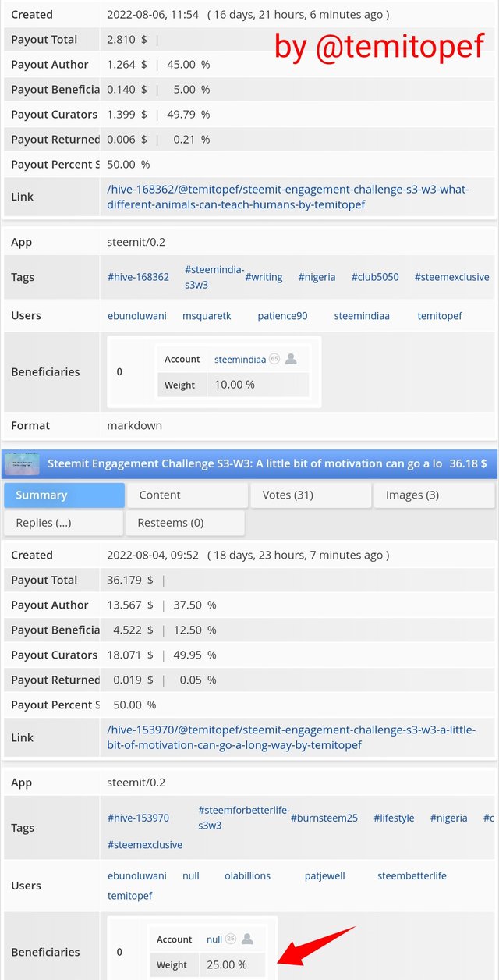Click the #steemindia-s3w3 tag

pyautogui.click(x=214, y=277)
